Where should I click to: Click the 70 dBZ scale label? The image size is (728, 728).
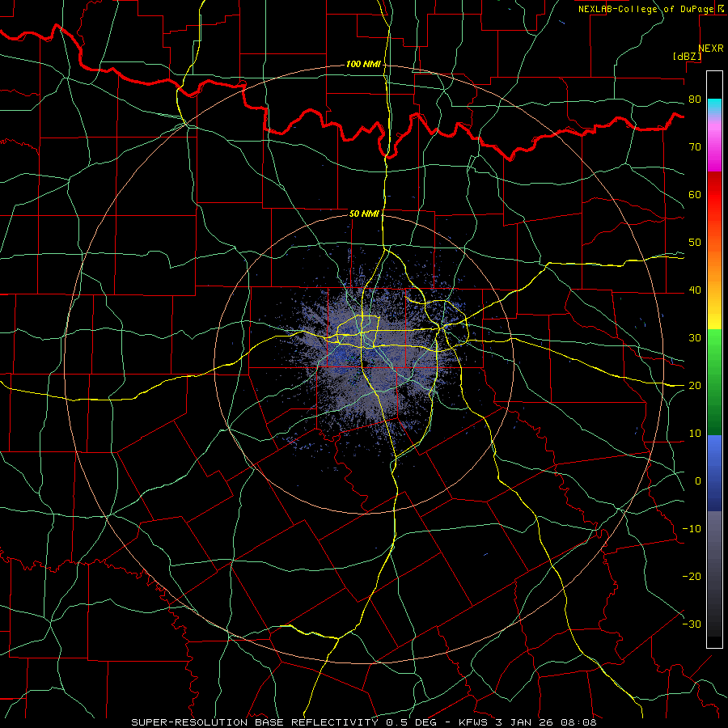(695, 147)
